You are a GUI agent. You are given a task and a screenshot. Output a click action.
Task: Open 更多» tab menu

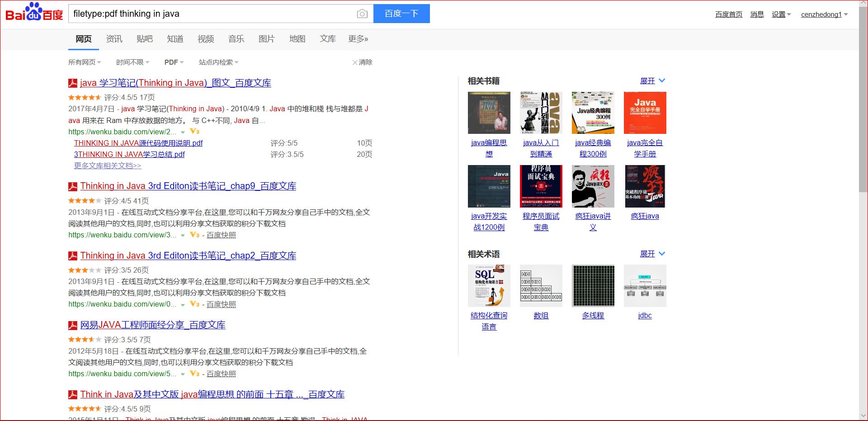pyautogui.click(x=358, y=39)
